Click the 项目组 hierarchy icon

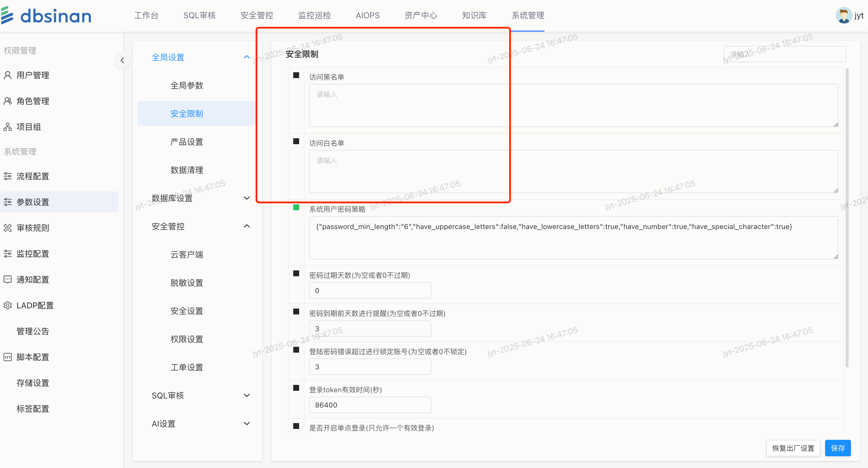[x=8, y=127]
